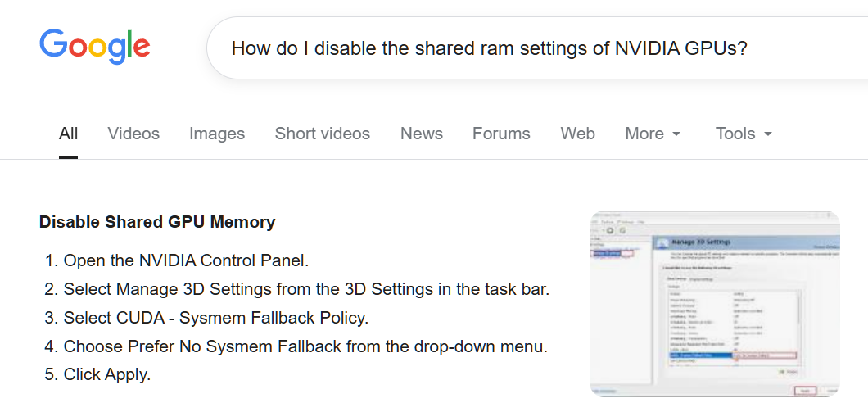Click step 3 CUDA Sysmem Fallback Policy
This screenshot has height=412, width=868.
click(206, 318)
